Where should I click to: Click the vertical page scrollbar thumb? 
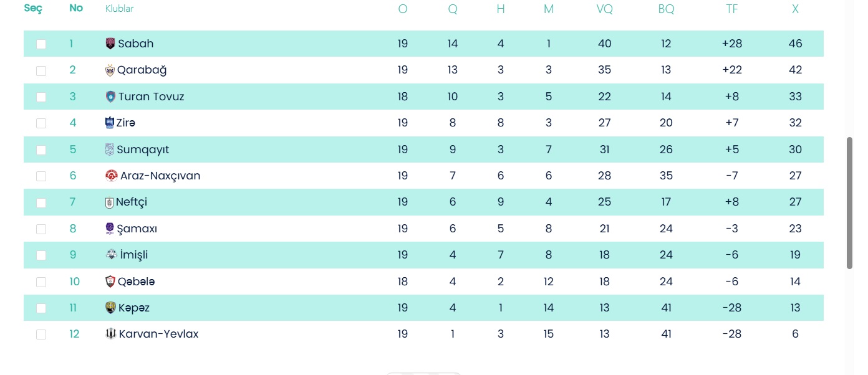click(x=849, y=202)
